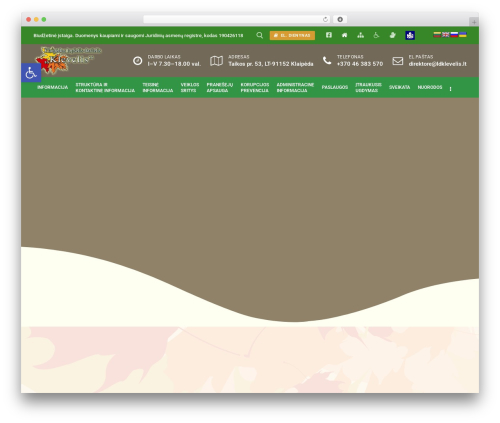This screenshot has height=423, width=500.
Task: Click the browser address bar
Action: [237, 19]
